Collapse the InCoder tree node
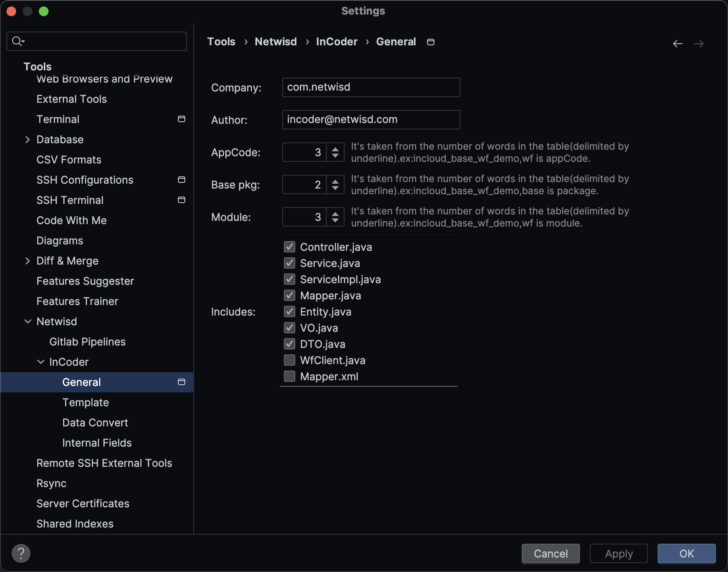 [x=41, y=362]
